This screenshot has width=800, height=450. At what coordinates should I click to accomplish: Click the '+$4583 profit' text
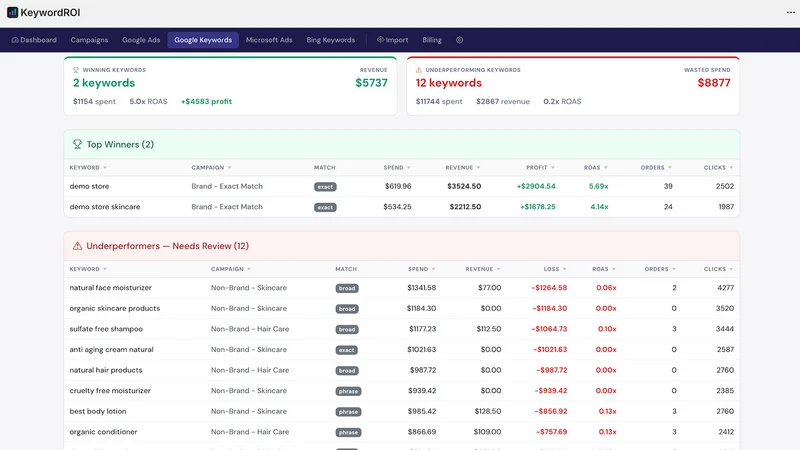(x=206, y=102)
